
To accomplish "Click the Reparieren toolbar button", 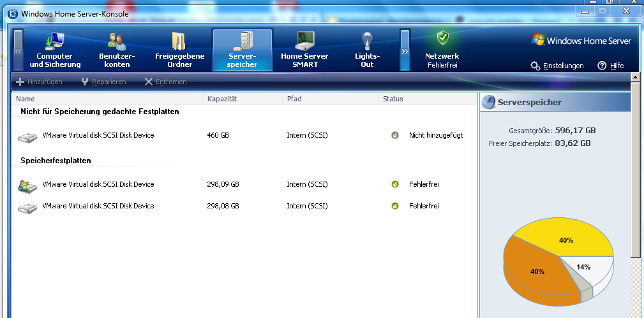I will (103, 82).
